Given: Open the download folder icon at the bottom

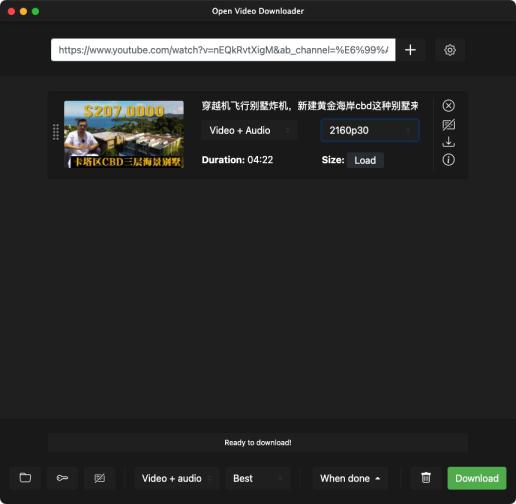Looking at the screenshot, I should [25, 478].
